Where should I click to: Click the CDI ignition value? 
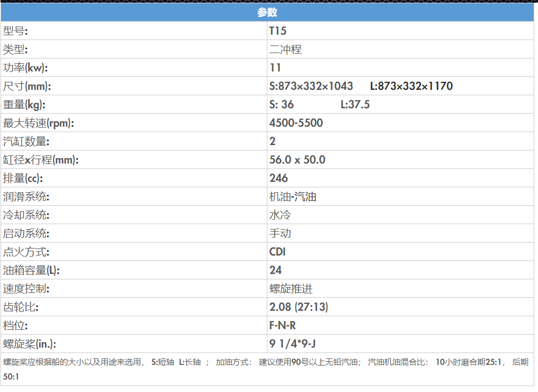click(x=277, y=252)
